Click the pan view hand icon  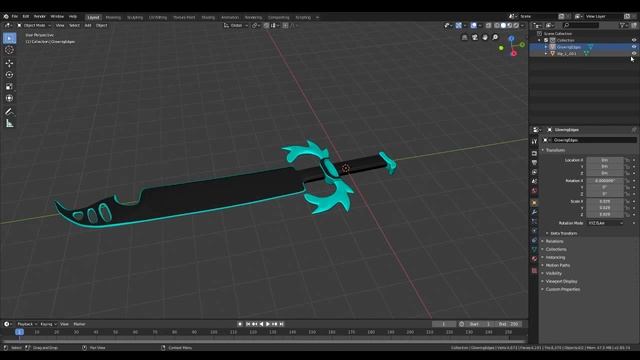tap(485, 38)
